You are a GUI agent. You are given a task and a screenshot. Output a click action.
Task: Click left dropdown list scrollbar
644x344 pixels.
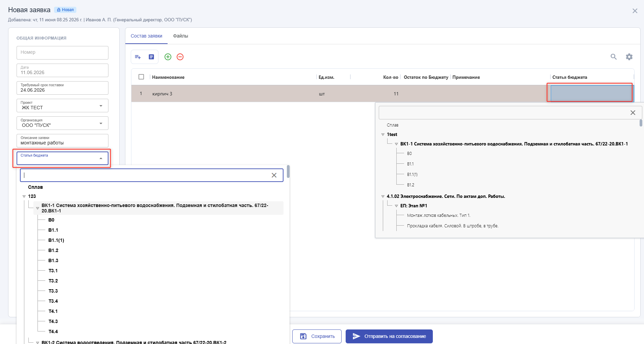point(288,171)
